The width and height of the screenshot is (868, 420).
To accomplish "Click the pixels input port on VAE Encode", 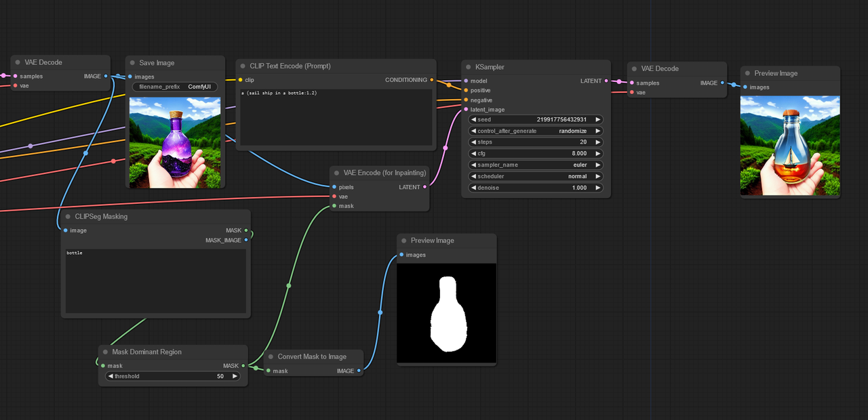I will 334,187.
